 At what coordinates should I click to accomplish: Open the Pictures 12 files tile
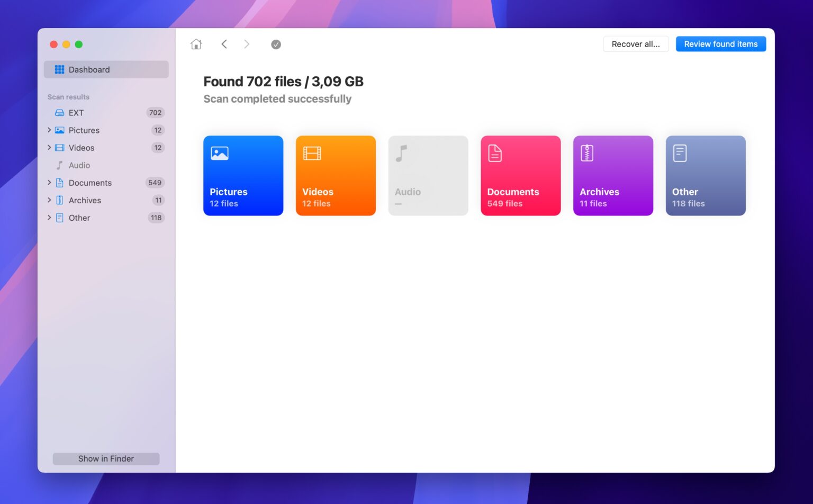point(243,176)
